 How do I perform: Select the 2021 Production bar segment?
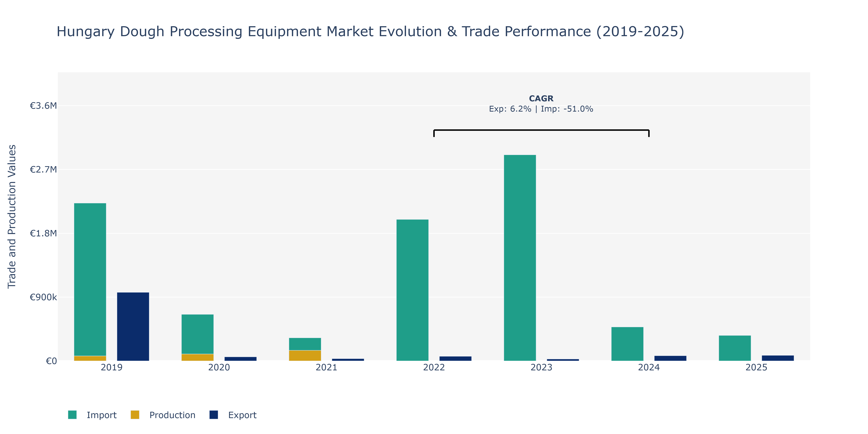point(305,356)
